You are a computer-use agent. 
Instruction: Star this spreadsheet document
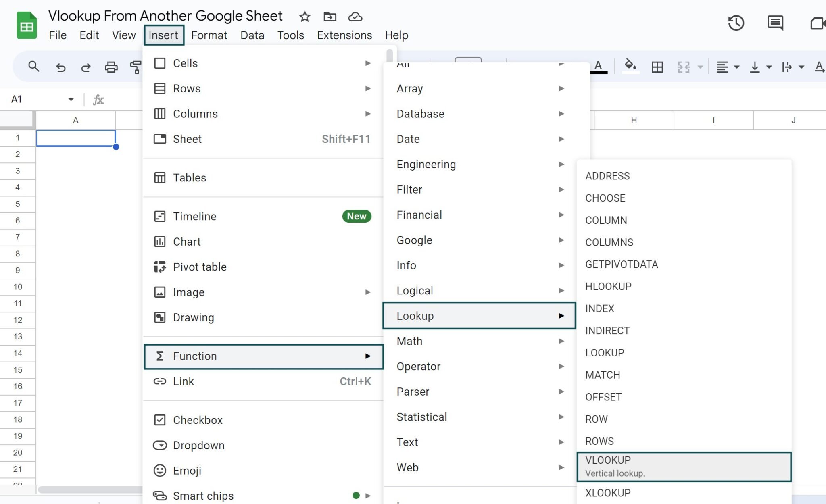tap(305, 17)
